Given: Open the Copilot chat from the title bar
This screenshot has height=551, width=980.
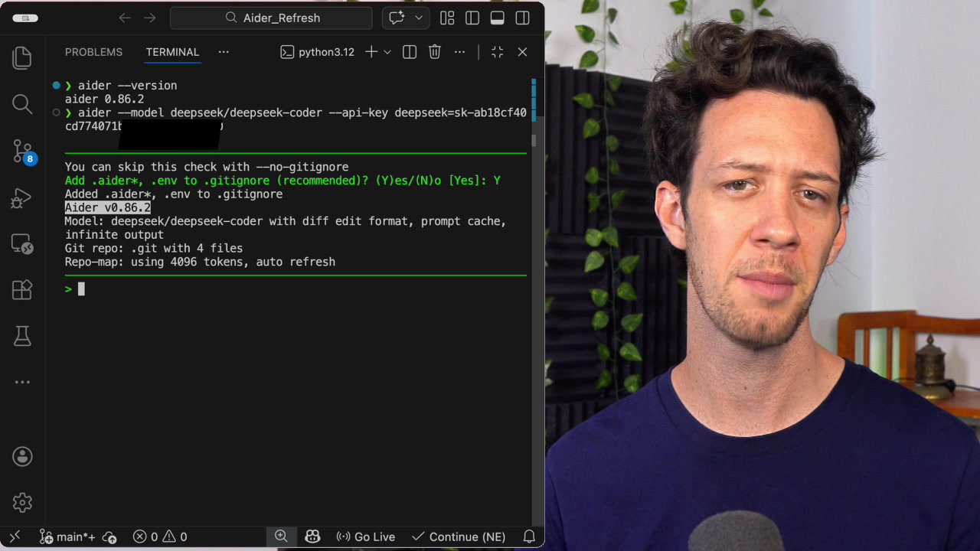Looking at the screenshot, I should pos(397,18).
